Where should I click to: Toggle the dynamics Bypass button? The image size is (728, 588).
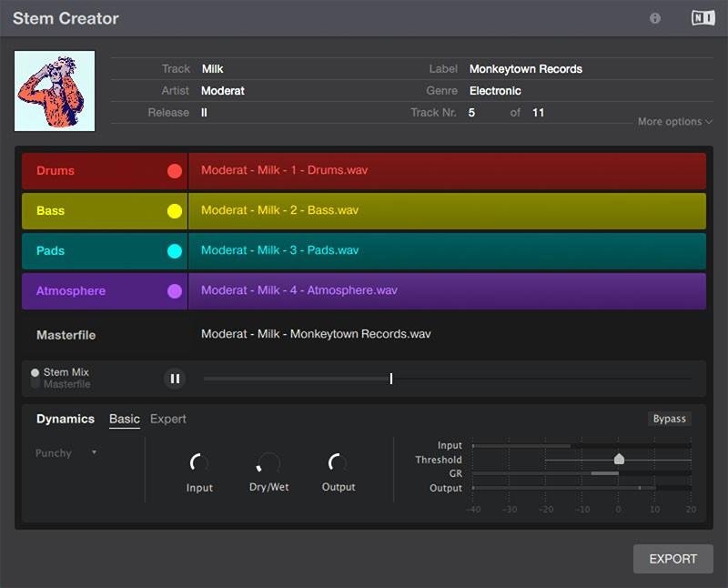(x=669, y=419)
